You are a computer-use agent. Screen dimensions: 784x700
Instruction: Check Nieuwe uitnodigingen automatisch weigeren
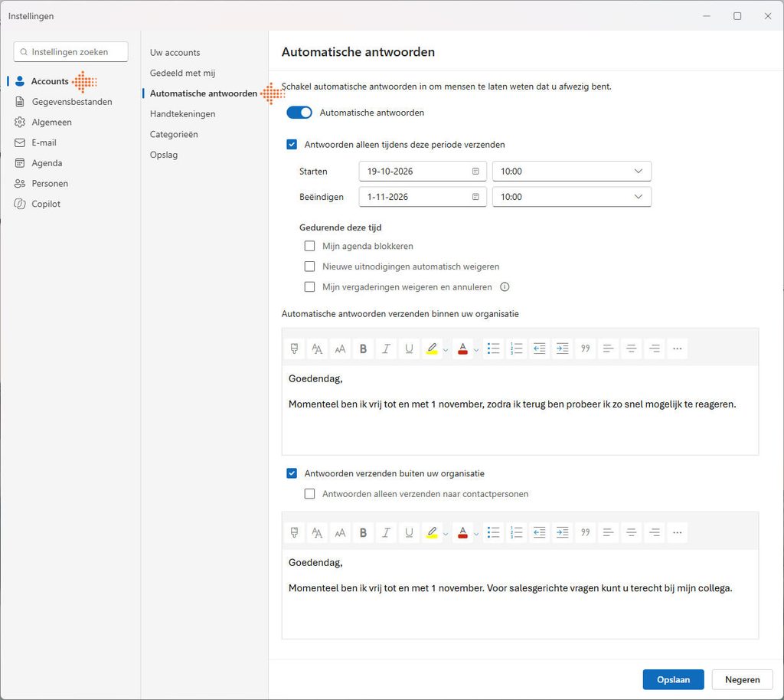[x=309, y=267]
